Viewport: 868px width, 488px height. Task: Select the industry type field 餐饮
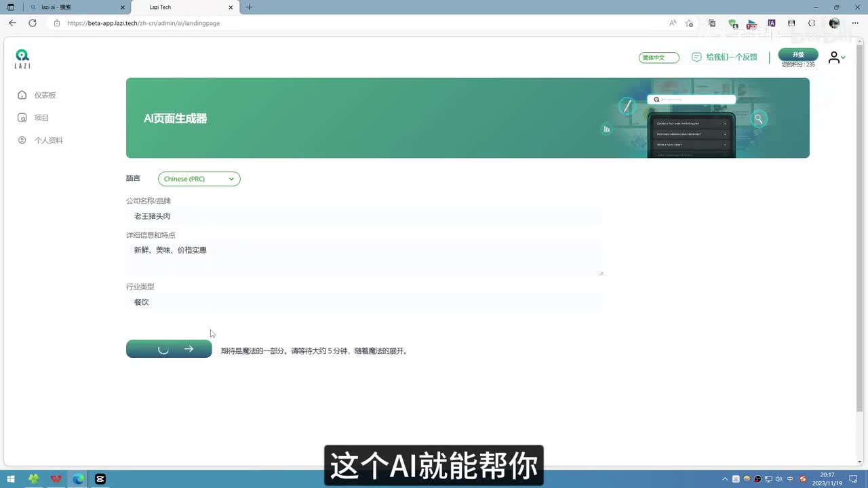[x=364, y=302]
